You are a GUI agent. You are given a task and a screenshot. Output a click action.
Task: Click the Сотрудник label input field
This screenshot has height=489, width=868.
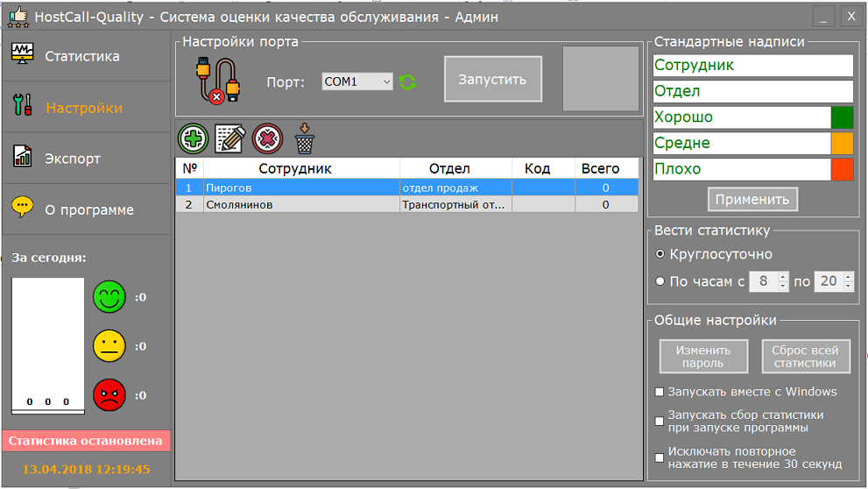753,66
